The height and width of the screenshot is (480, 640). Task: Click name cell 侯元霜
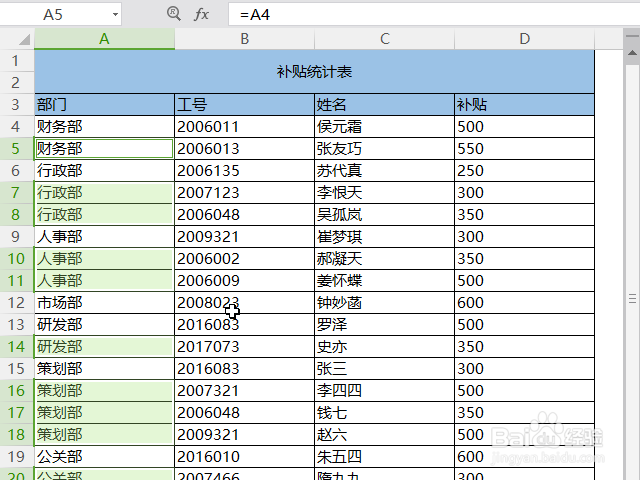(384, 127)
